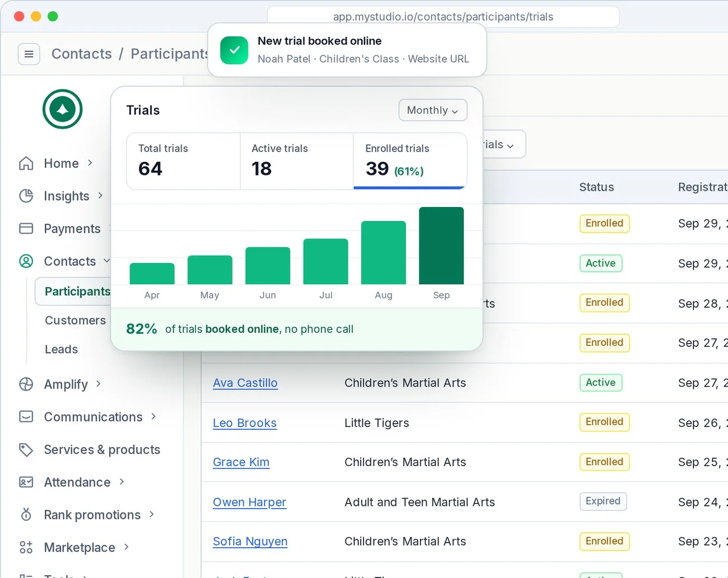Image resolution: width=728 pixels, height=578 pixels.
Task: Click the Status column header
Action: tap(596, 187)
